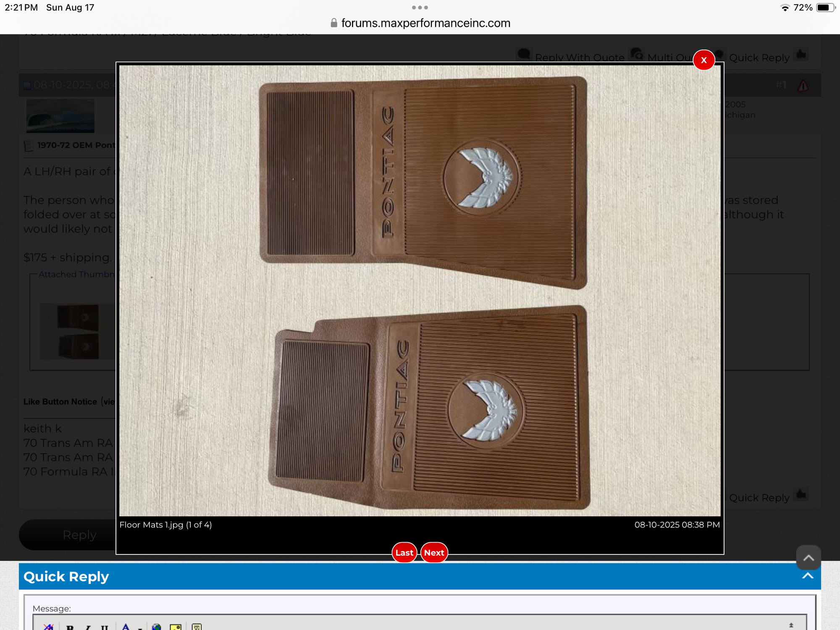Click the Insert Link globe icon
840x630 pixels.
click(x=157, y=627)
